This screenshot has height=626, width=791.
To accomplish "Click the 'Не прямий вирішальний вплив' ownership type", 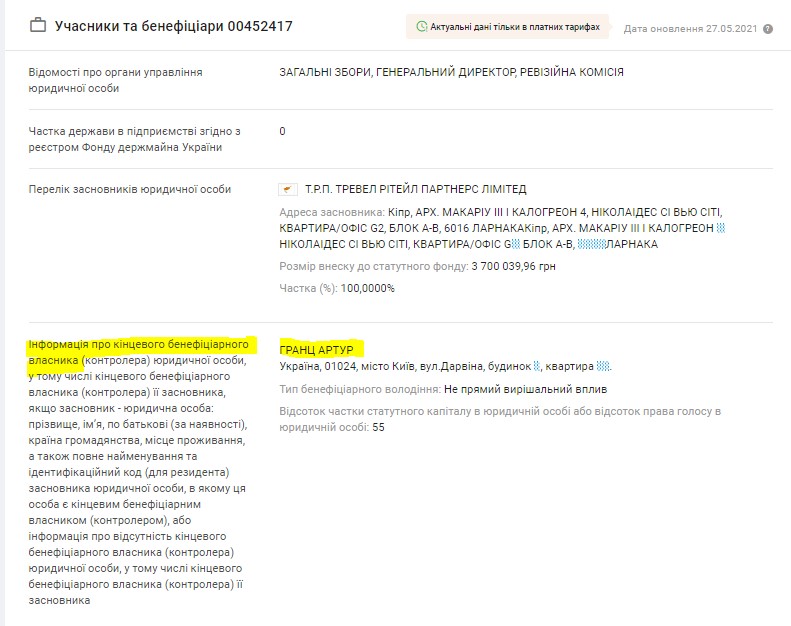I will tap(525, 389).
